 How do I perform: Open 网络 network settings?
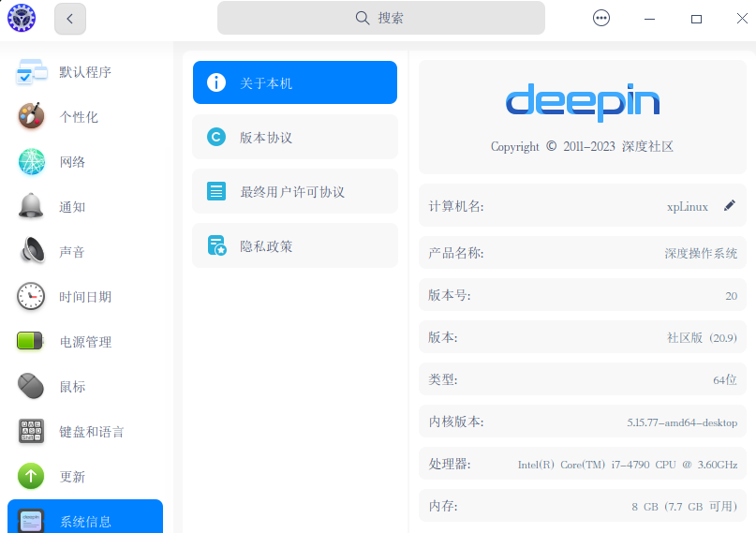(x=85, y=162)
